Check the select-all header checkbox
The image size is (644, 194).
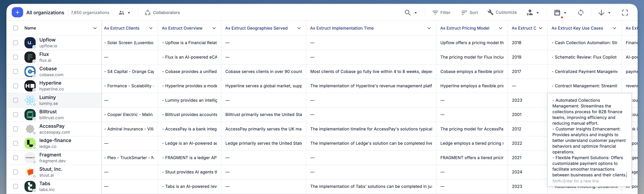click(x=16, y=28)
